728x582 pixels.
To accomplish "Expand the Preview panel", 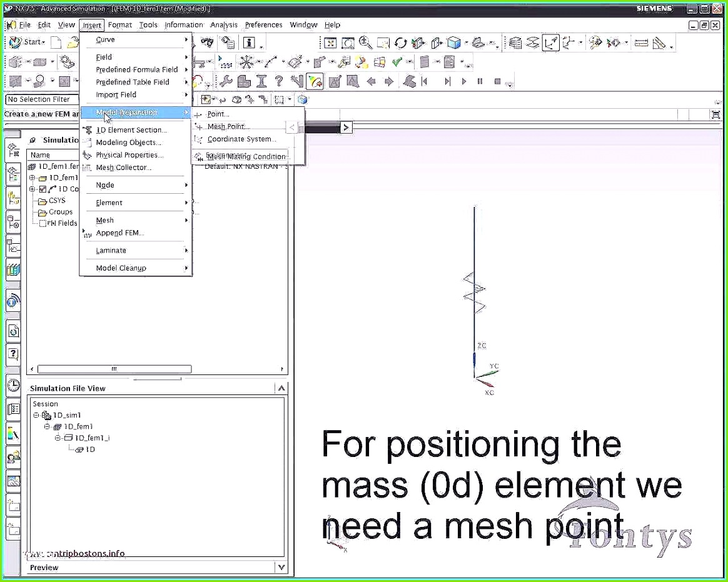I will click(281, 566).
